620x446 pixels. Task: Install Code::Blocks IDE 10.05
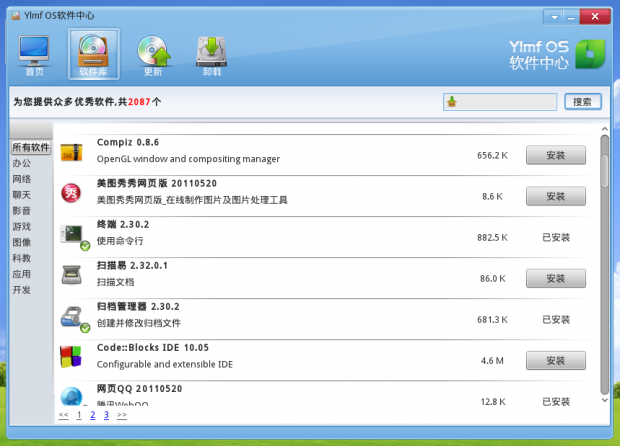point(556,361)
